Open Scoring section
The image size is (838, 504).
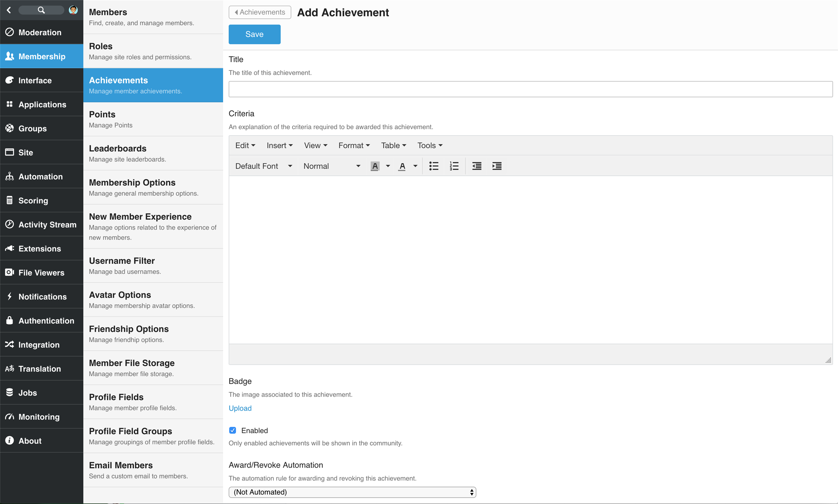pos(42,200)
